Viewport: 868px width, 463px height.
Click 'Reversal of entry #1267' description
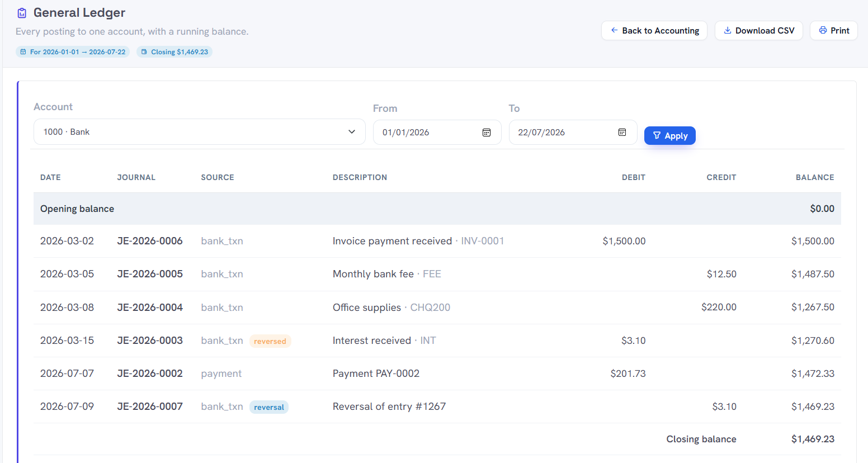(389, 407)
